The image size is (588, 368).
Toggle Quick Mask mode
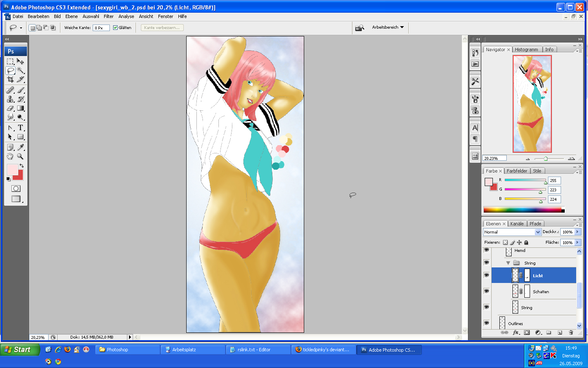click(16, 188)
